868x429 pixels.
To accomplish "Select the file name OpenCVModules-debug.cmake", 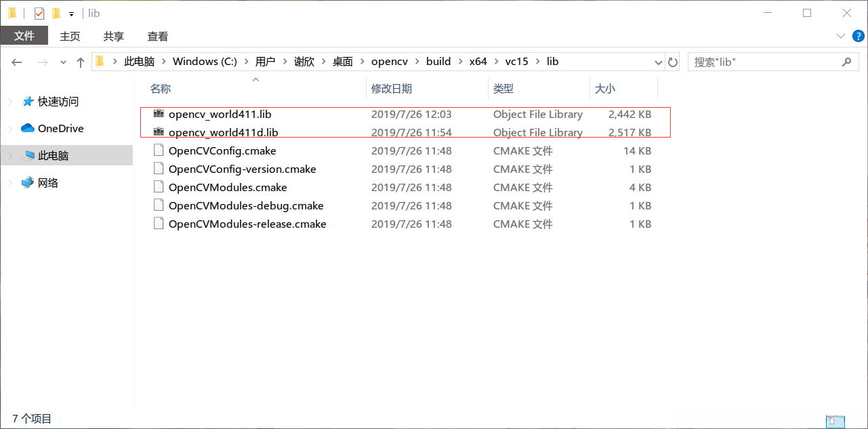I will tap(246, 206).
